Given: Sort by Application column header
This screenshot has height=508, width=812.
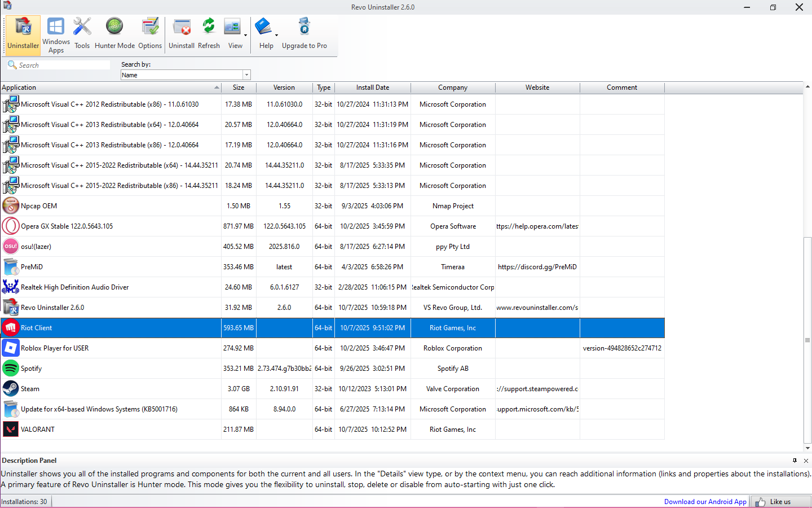Looking at the screenshot, I should [x=111, y=87].
